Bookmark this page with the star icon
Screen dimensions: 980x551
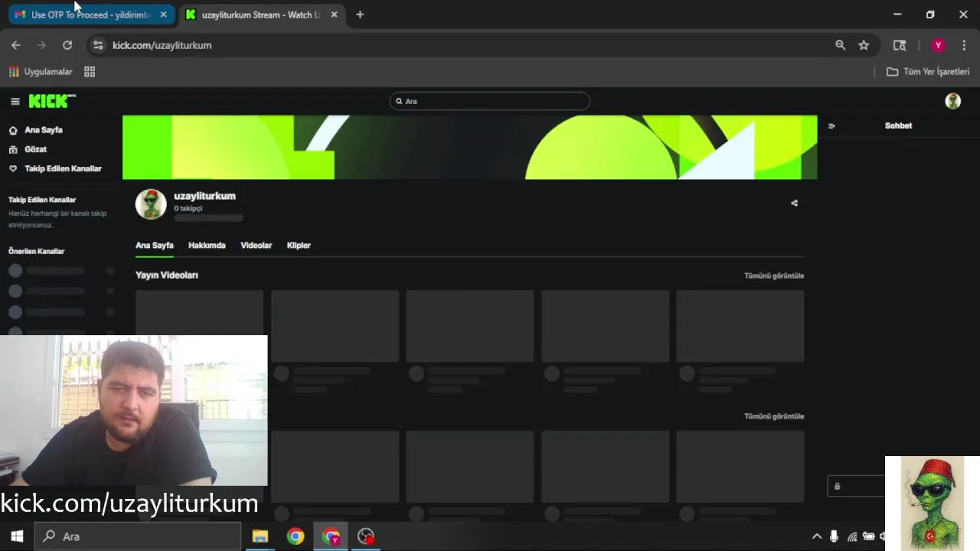(864, 45)
